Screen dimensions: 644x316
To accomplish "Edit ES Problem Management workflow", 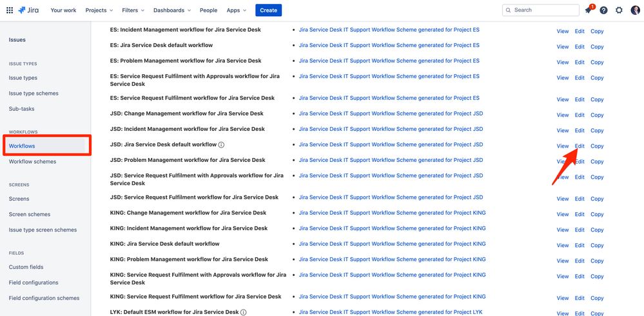I will coord(580,63).
